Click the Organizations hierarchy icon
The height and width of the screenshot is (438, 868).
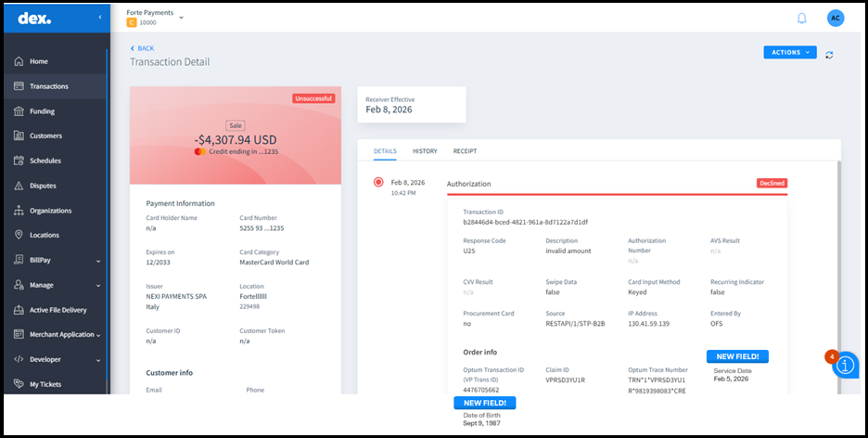pos(19,211)
